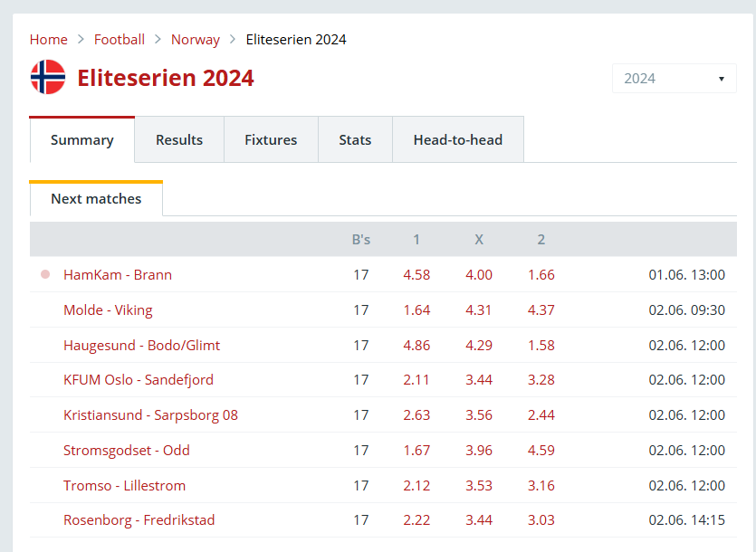
Task: Open the Head-to-head tab
Action: (458, 139)
